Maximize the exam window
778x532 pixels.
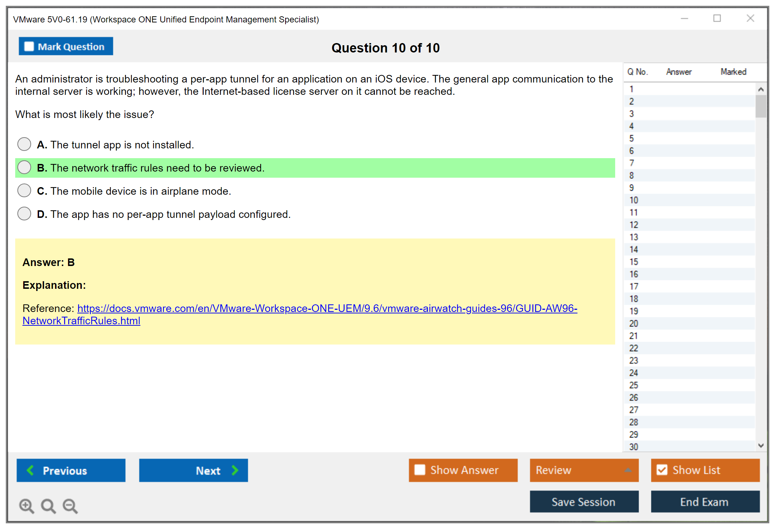point(717,18)
